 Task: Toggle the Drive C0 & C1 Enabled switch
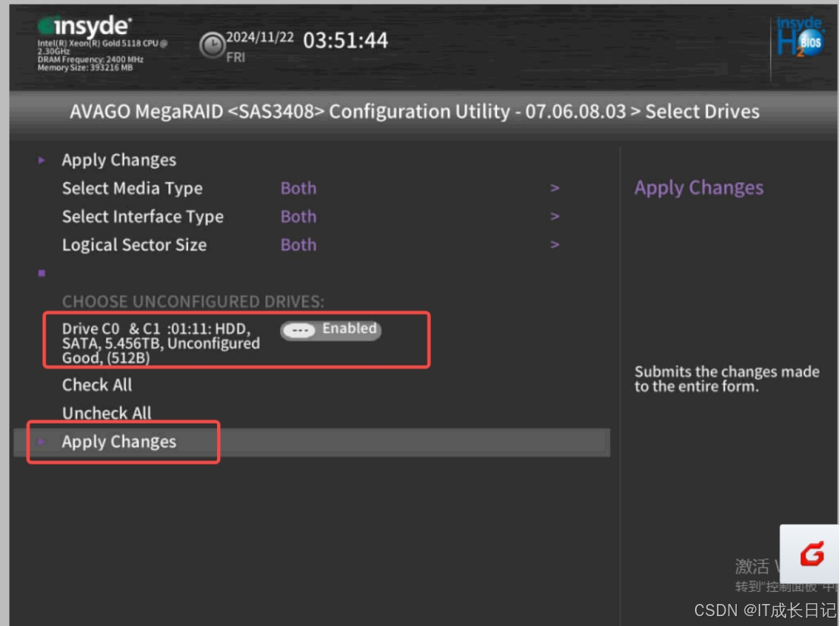pyautogui.click(x=331, y=330)
